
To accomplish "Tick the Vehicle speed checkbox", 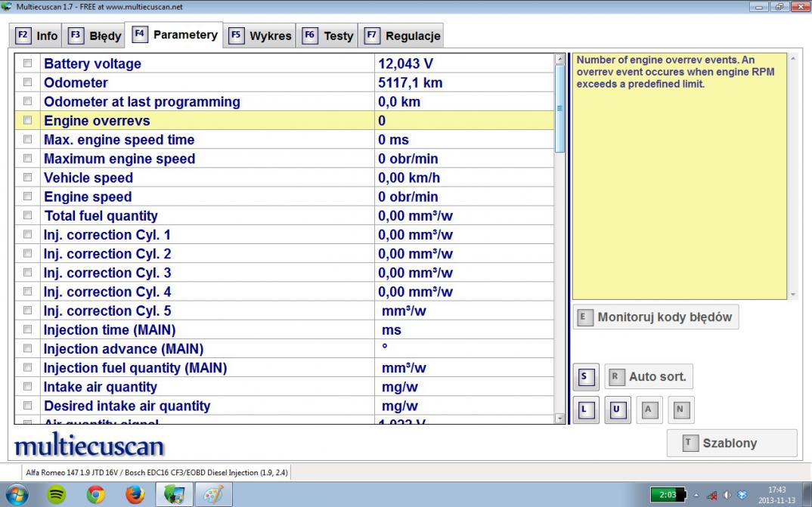I will click(x=27, y=178).
